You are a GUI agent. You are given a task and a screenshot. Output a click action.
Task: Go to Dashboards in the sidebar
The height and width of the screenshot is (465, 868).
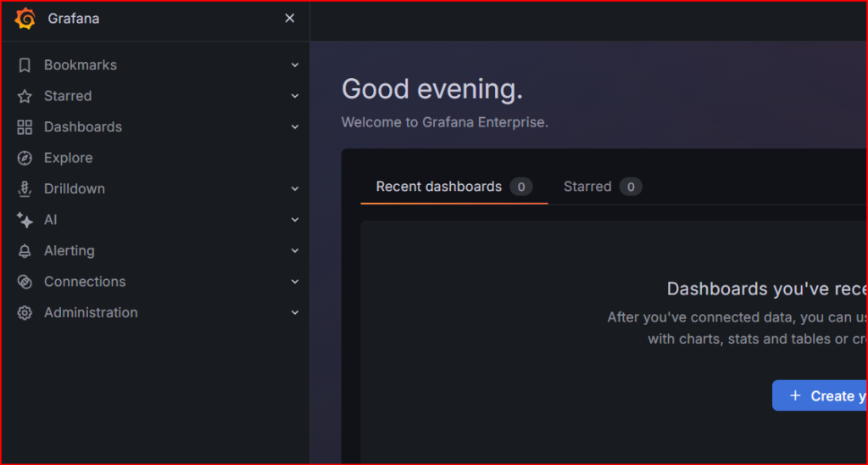click(x=83, y=127)
